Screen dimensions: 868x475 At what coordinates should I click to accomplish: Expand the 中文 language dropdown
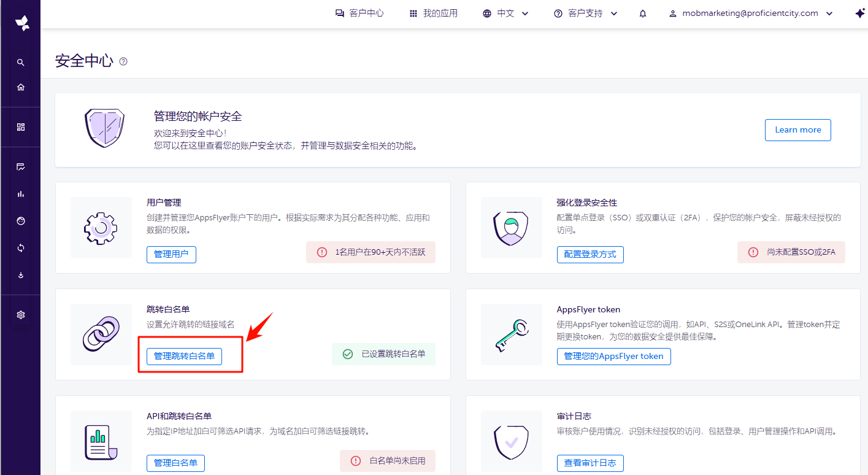click(x=505, y=14)
